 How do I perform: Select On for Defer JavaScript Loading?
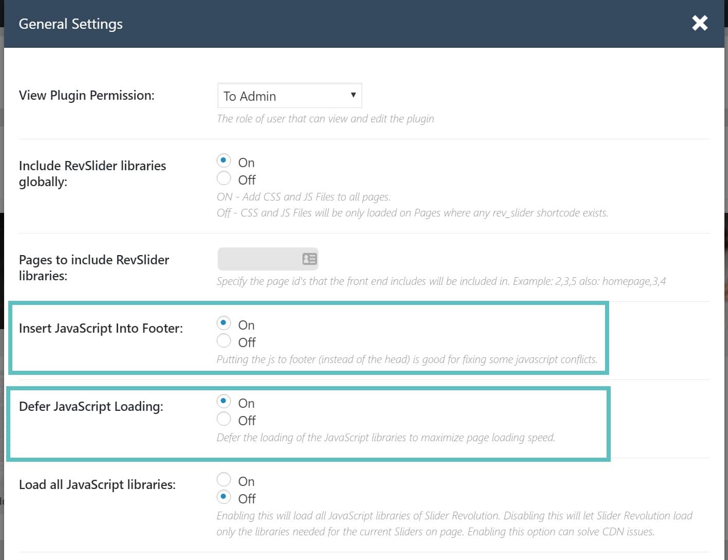click(x=224, y=401)
